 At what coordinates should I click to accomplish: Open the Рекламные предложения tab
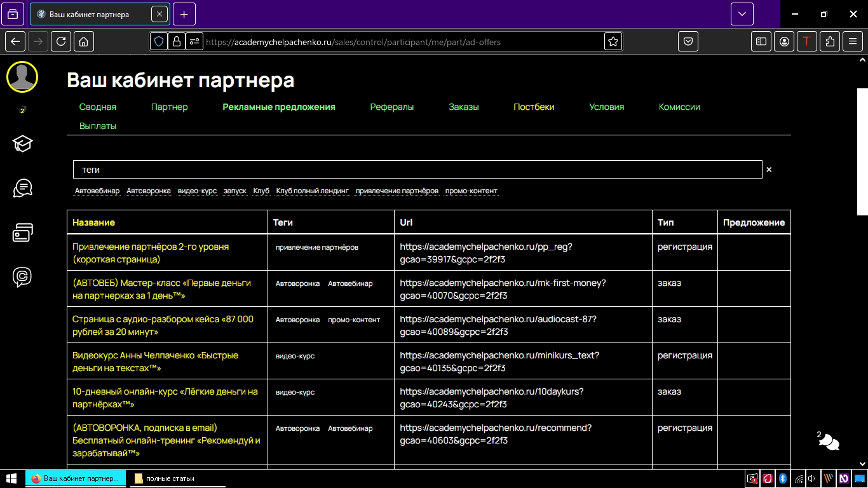tap(279, 107)
